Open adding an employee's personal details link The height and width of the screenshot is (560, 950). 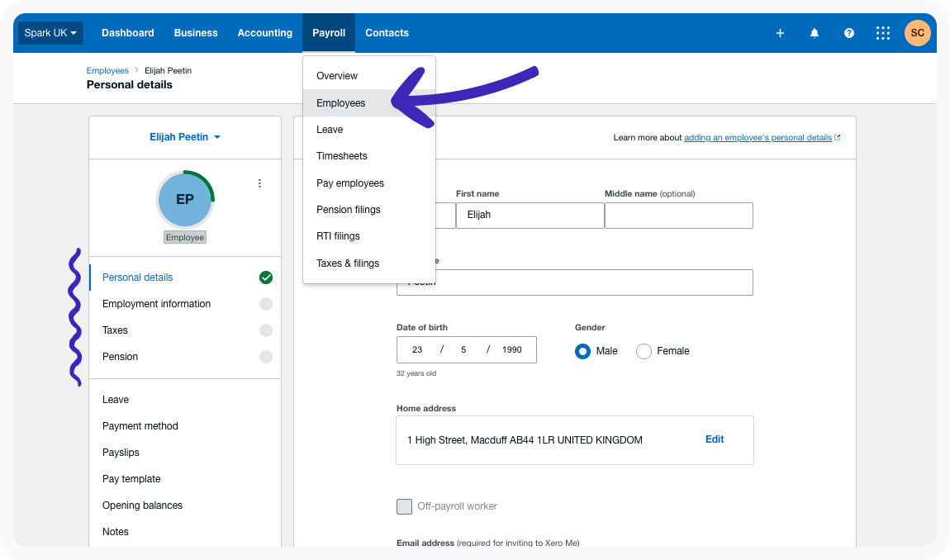[758, 138]
